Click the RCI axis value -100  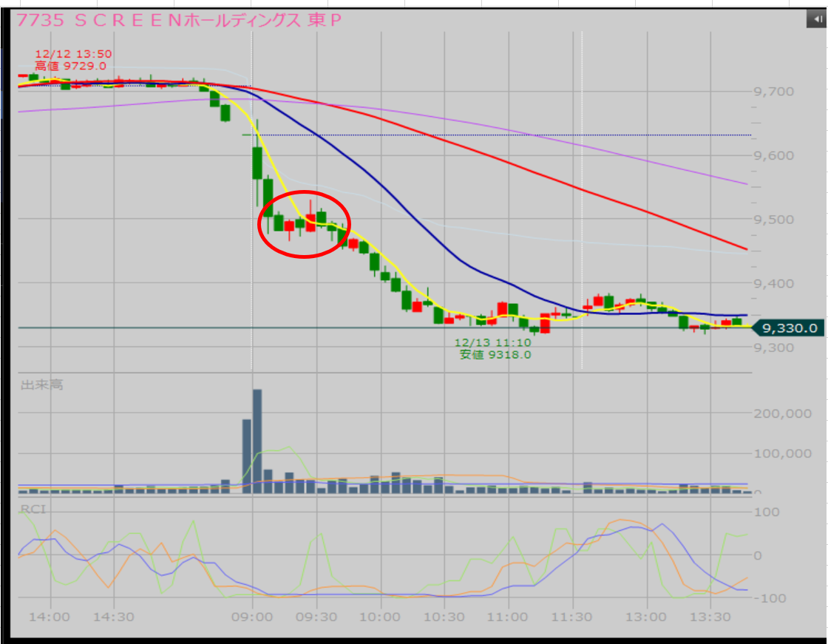point(770,598)
